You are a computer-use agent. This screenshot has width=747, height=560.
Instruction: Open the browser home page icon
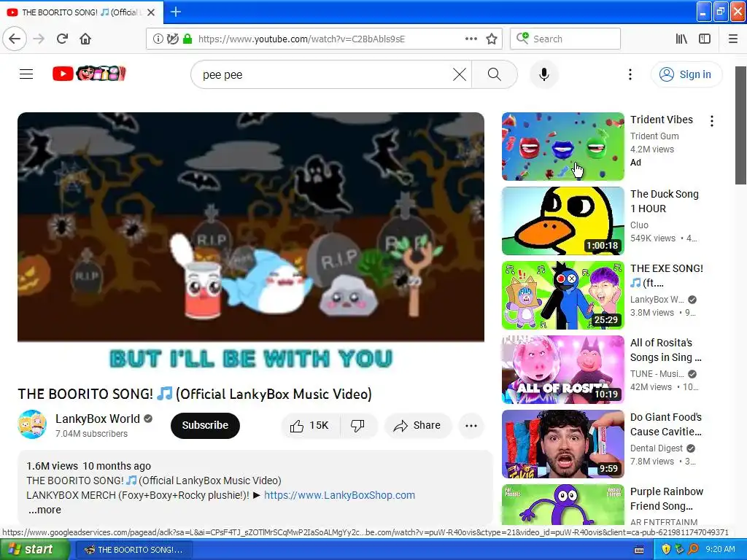tap(85, 39)
